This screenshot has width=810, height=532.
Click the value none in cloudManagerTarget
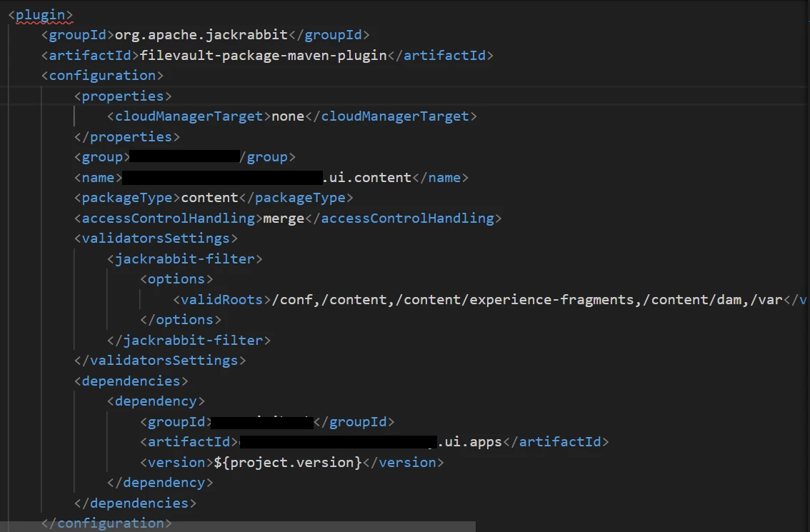(288, 116)
